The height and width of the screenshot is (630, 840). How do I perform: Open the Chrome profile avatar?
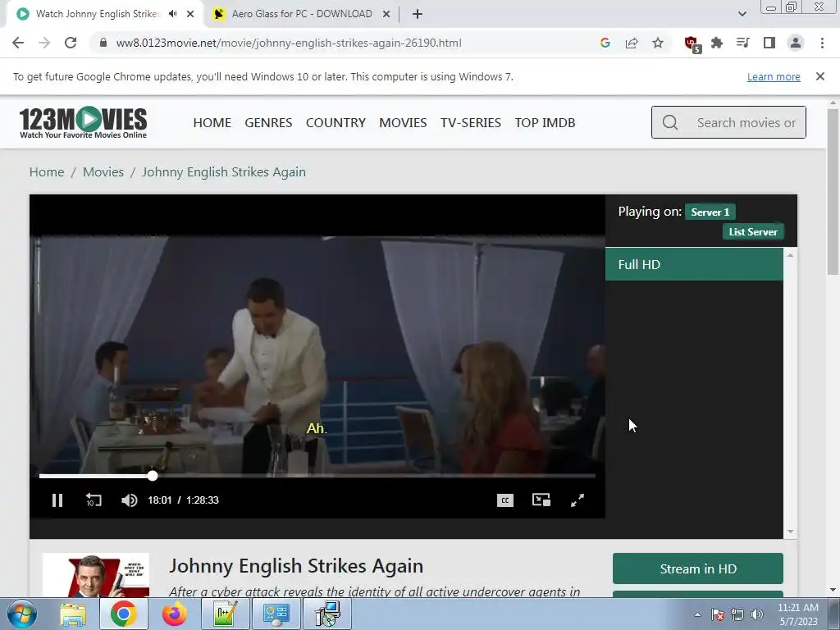pyautogui.click(x=796, y=43)
